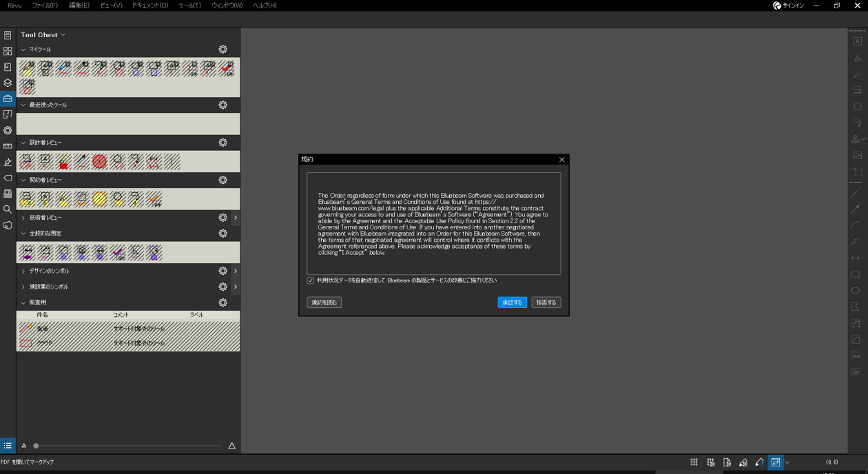Select the Line tool in right toolbar

pyautogui.click(x=856, y=193)
